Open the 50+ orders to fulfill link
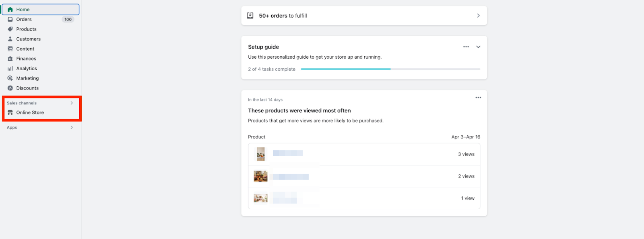 pos(364,16)
